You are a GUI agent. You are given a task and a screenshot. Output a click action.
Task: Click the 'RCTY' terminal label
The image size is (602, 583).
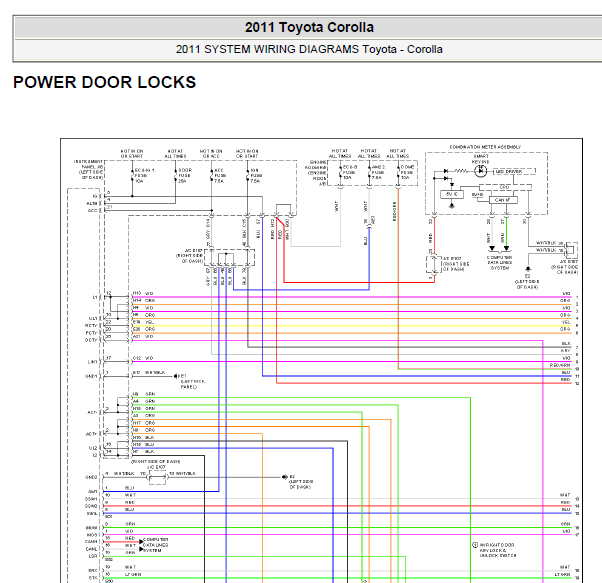[91, 325]
